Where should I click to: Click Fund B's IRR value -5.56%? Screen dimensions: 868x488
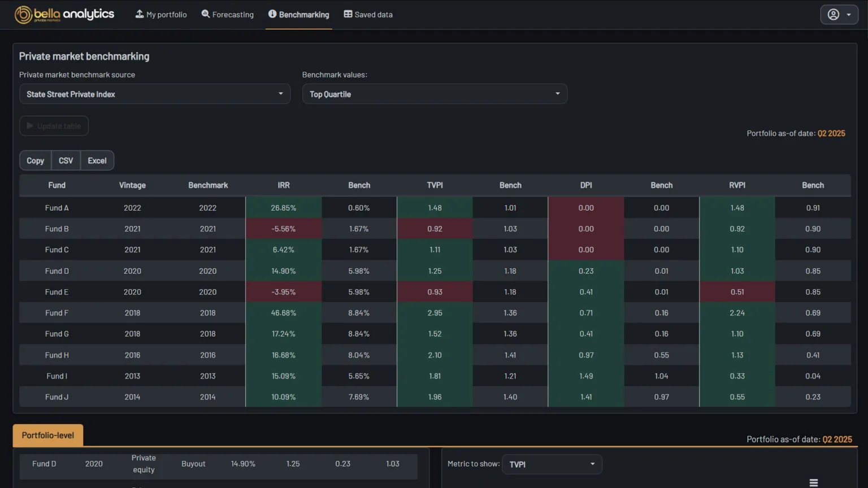click(284, 229)
